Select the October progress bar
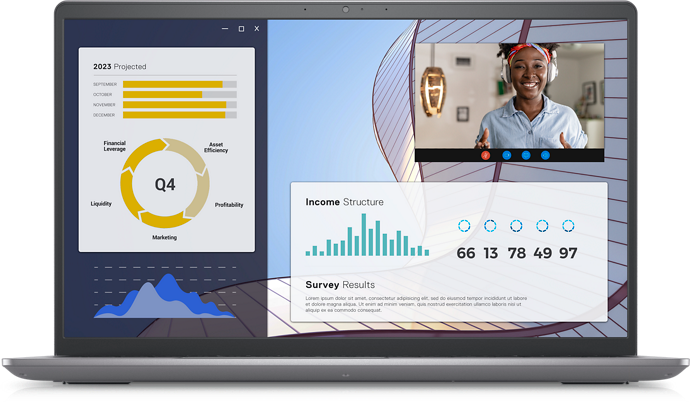This screenshot has width=690, height=402. (x=180, y=95)
